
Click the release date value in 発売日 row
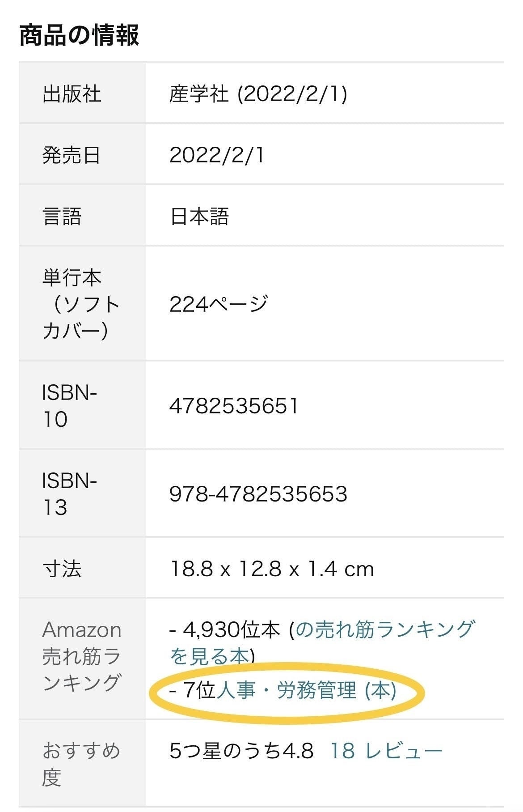point(217,155)
